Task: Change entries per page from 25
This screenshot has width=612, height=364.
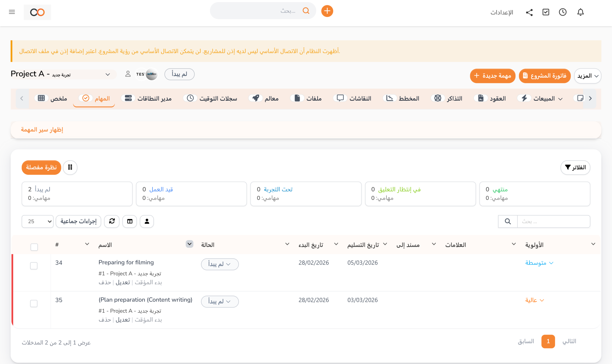Action: 37,221
